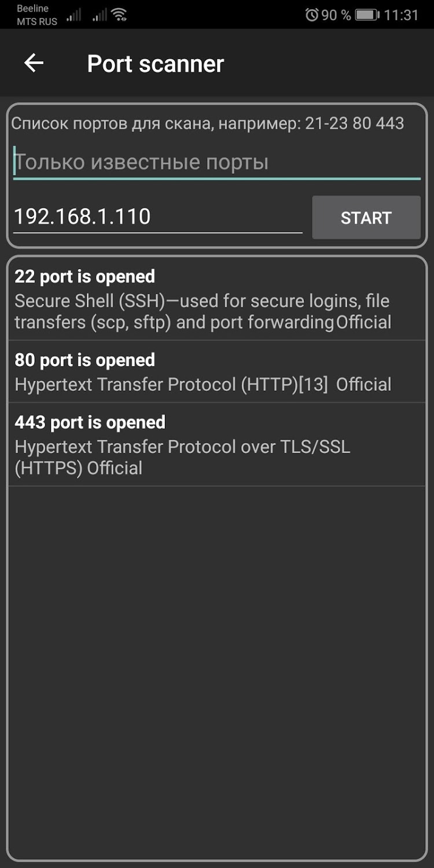434x868 pixels.
Task: Click the Secure Shell (SSH) description text
Action: [x=203, y=311]
